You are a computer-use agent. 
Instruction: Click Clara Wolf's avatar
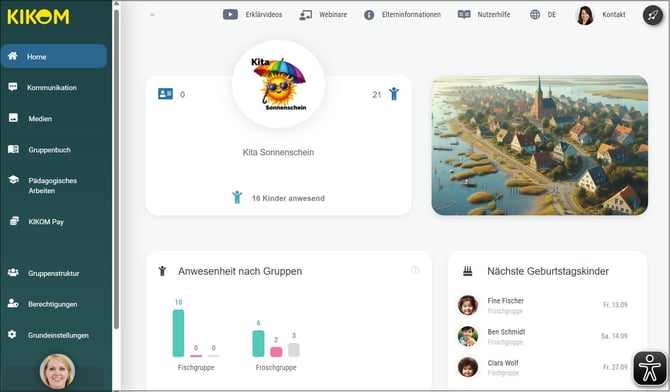click(x=468, y=367)
